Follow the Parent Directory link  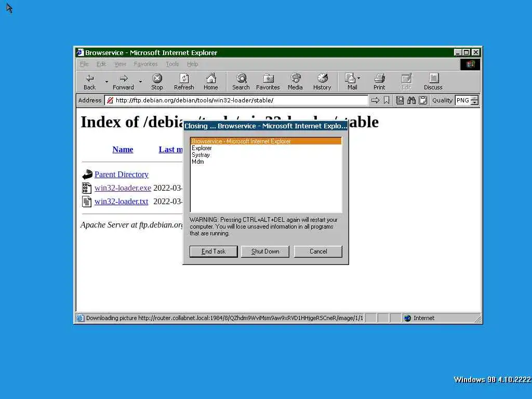click(x=122, y=175)
